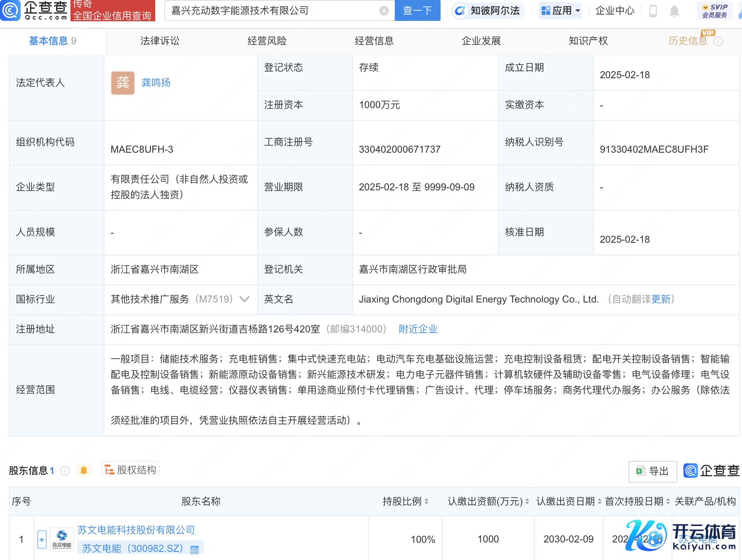Image resolution: width=742 pixels, height=560 pixels.
Task: Click the 导出 export button
Action: [x=652, y=471]
